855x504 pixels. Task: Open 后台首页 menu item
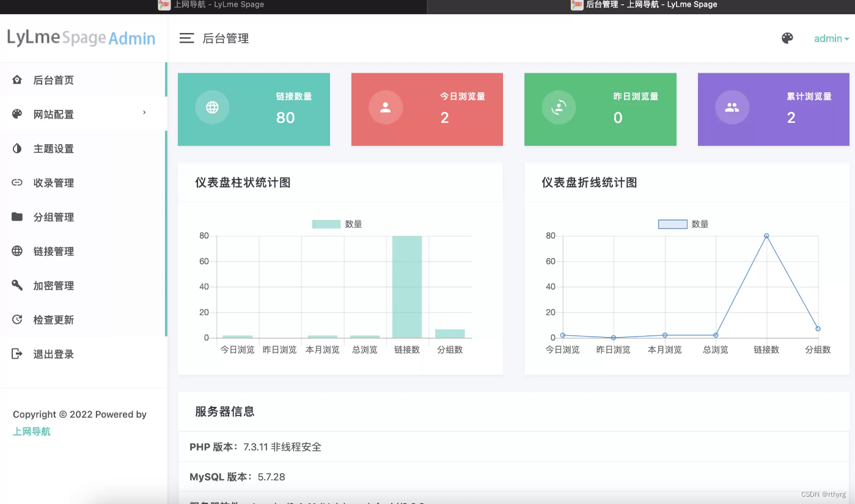[x=83, y=80]
